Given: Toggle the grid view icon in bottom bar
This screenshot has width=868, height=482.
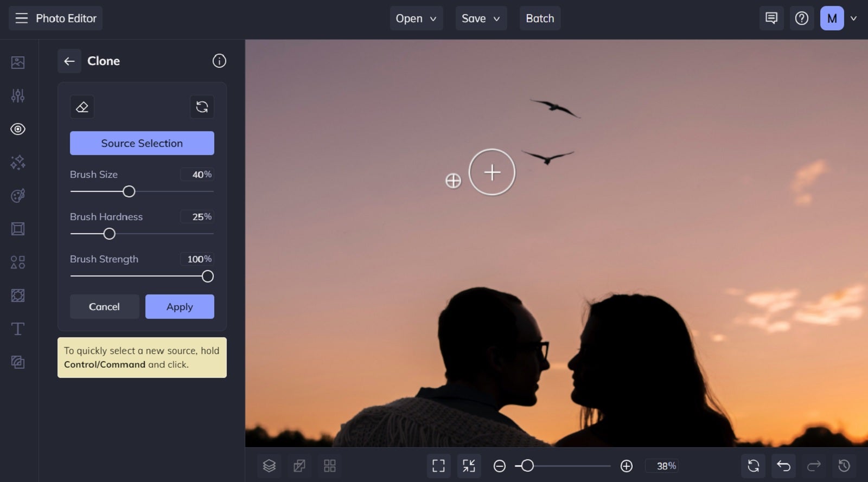Looking at the screenshot, I should [330, 466].
